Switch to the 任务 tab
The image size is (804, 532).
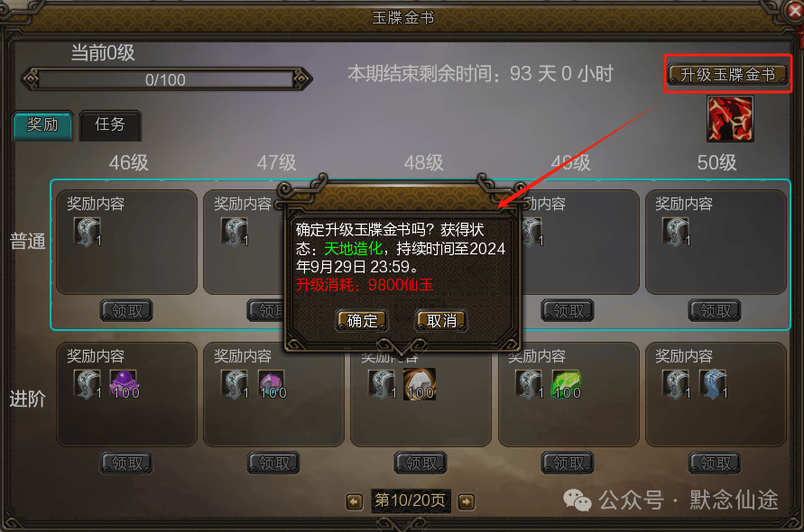(110, 124)
